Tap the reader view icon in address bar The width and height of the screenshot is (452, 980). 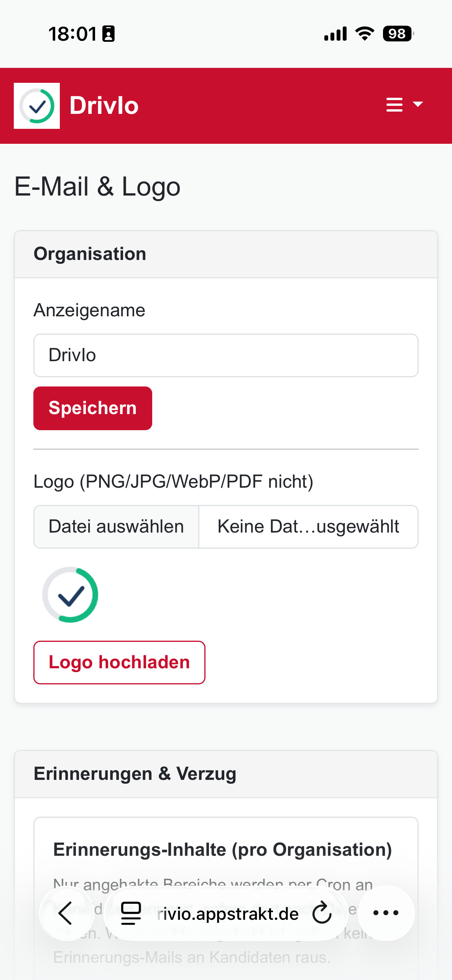[131, 913]
